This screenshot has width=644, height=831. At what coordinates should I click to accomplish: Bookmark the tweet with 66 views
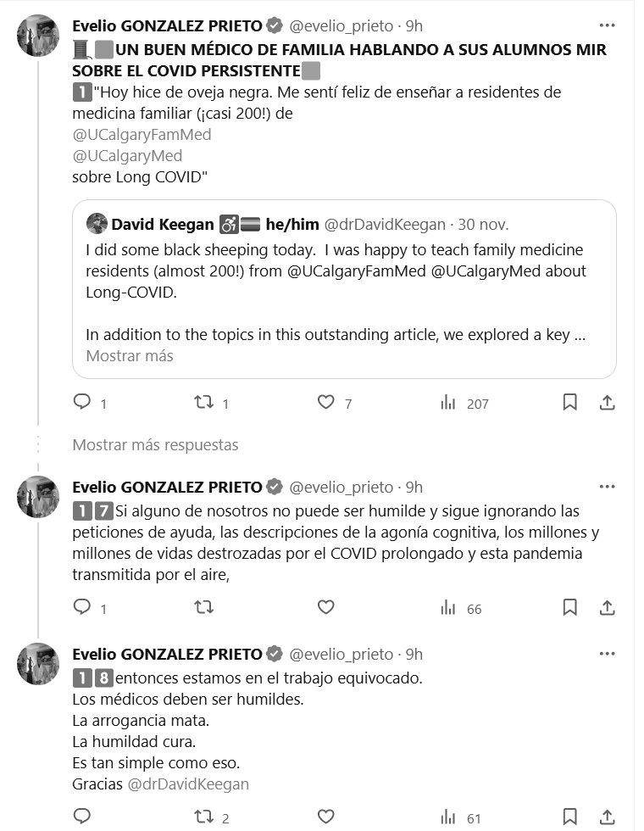(x=570, y=607)
